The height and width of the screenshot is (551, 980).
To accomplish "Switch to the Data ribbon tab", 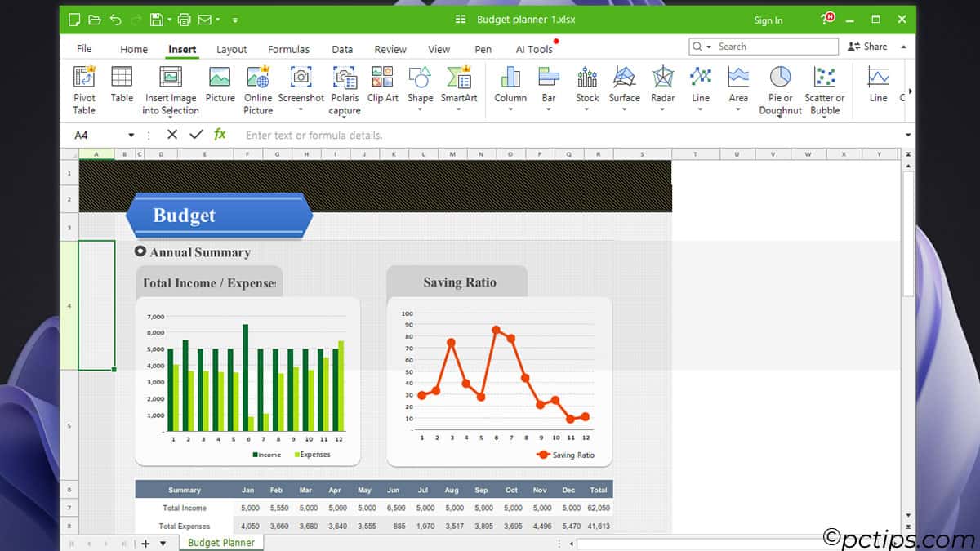I will coord(342,48).
